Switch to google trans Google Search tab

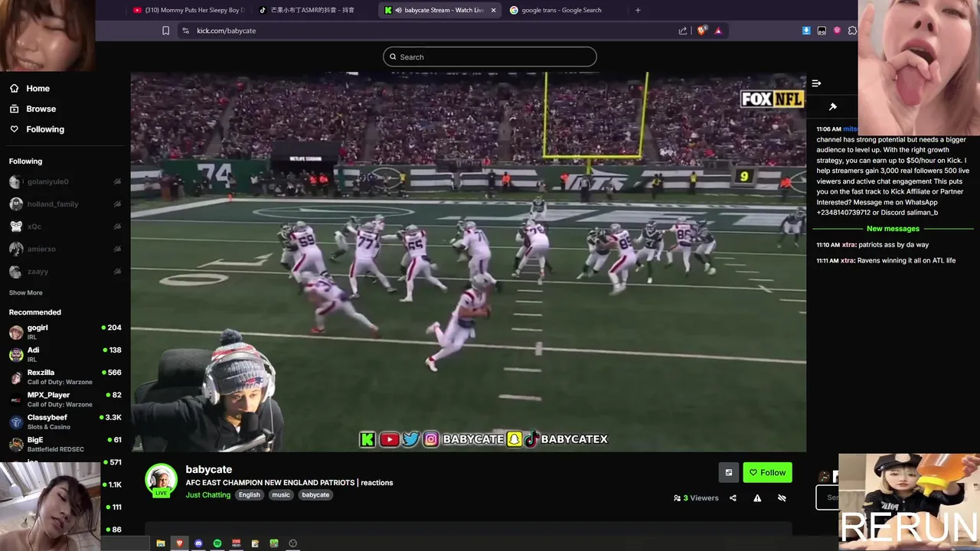(563, 10)
